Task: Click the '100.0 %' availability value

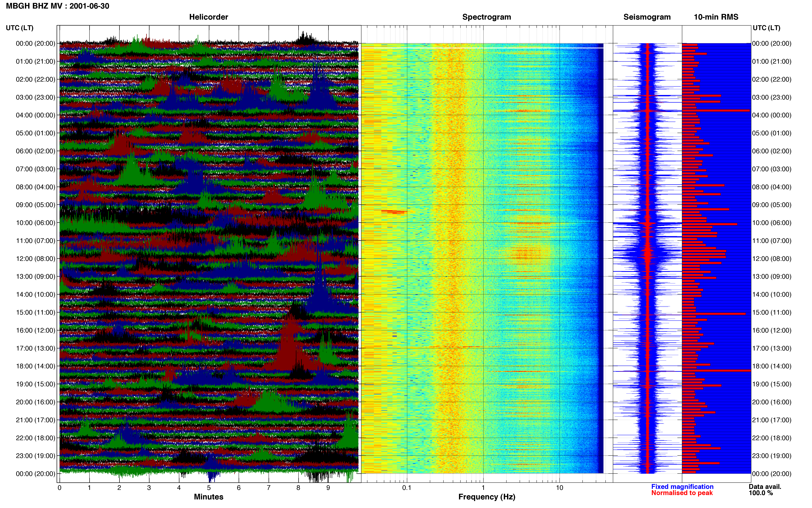Action: (761, 493)
